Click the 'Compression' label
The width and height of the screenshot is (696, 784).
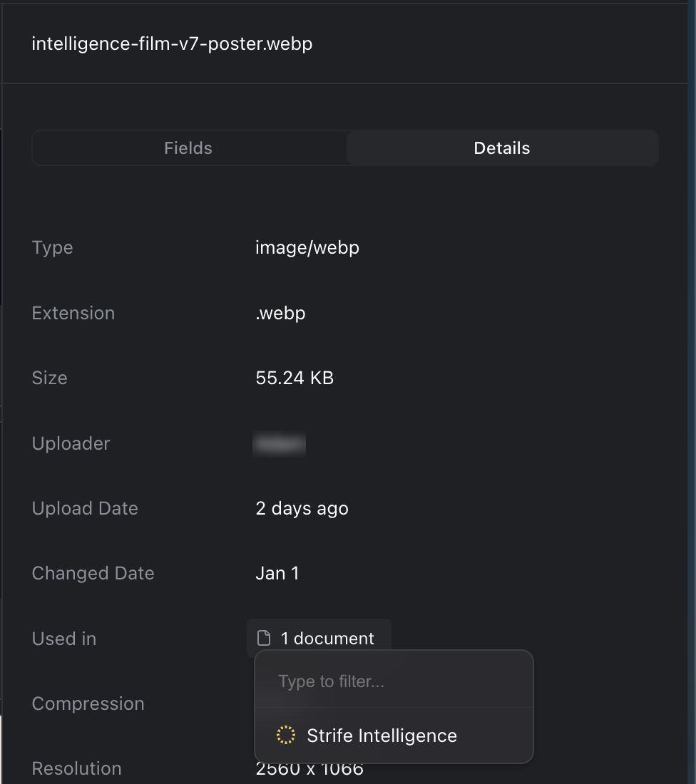pos(88,703)
